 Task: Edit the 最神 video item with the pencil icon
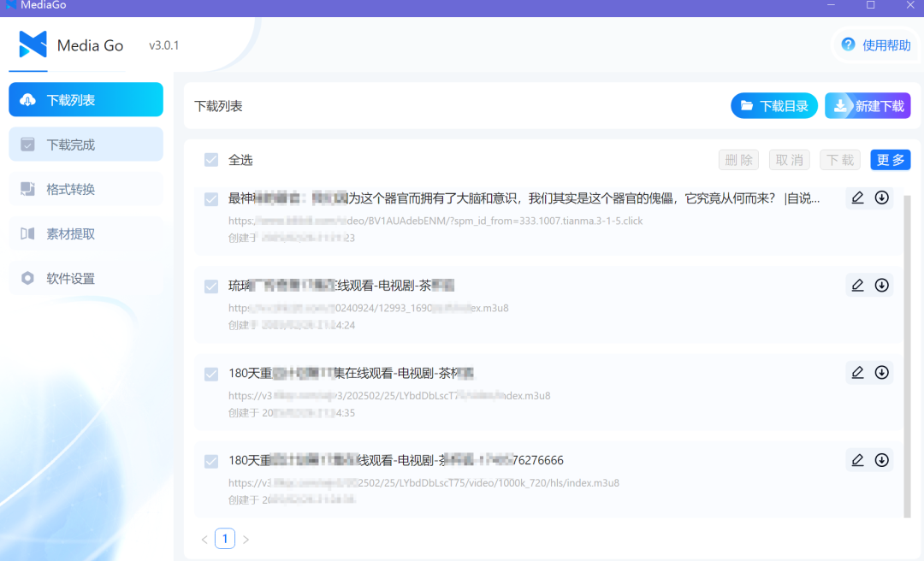[857, 198]
